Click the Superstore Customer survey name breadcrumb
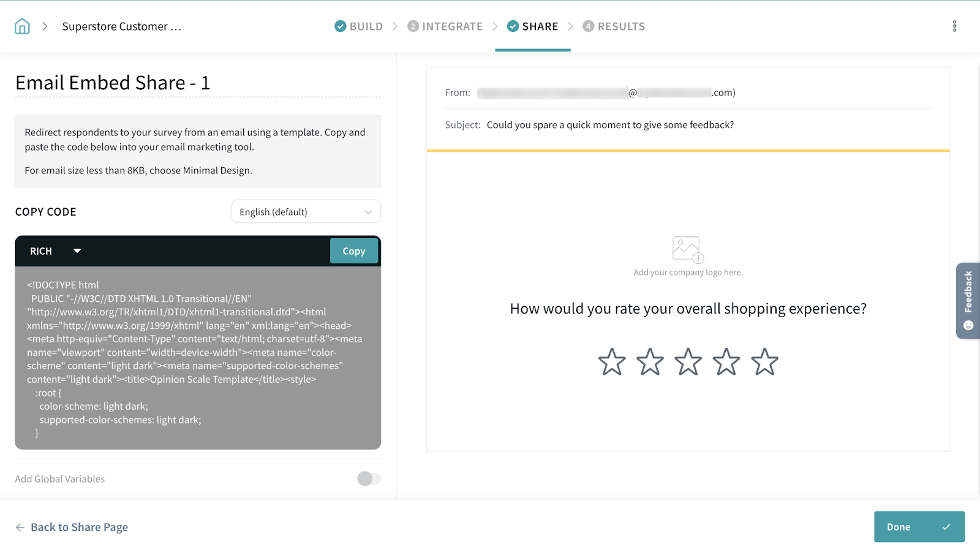Image resolution: width=980 pixels, height=553 pixels. (x=122, y=26)
